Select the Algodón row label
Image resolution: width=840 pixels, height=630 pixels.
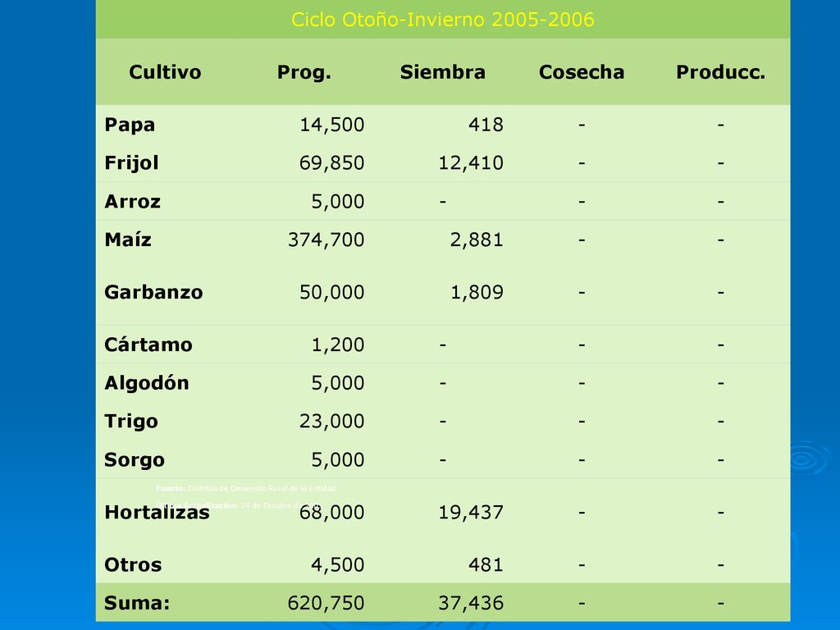(x=147, y=383)
